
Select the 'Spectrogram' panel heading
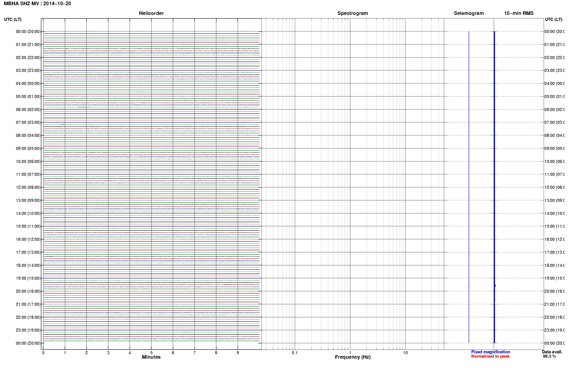353,13
